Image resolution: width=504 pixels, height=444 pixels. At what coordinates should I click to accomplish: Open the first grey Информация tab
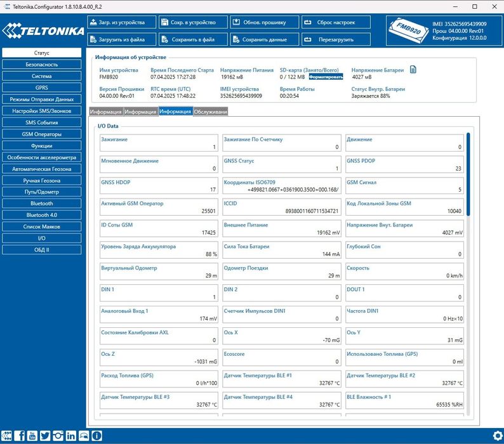click(106, 112)
